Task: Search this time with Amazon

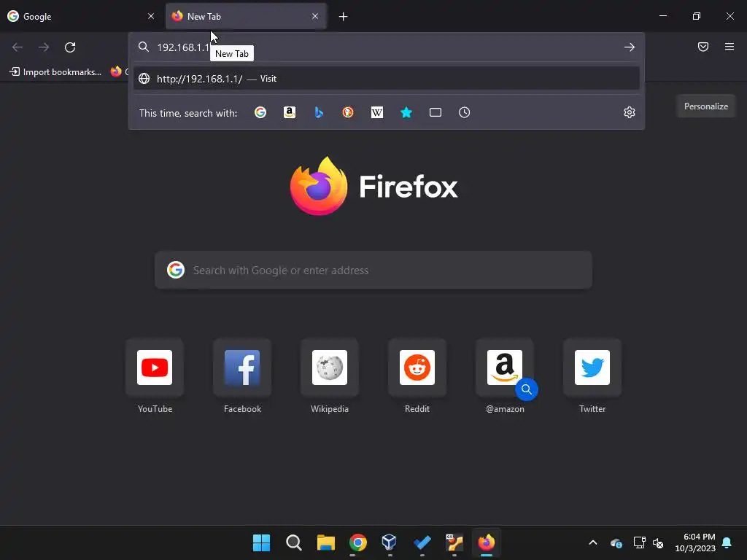Action: coord(290,112)
